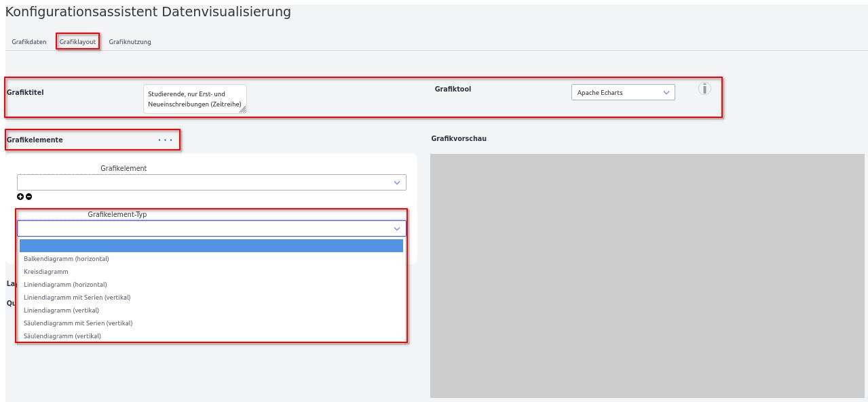Pick Liniendiagramm (horizontal) from the list
This screenshot has height=402, width=868.
point(65,285)
